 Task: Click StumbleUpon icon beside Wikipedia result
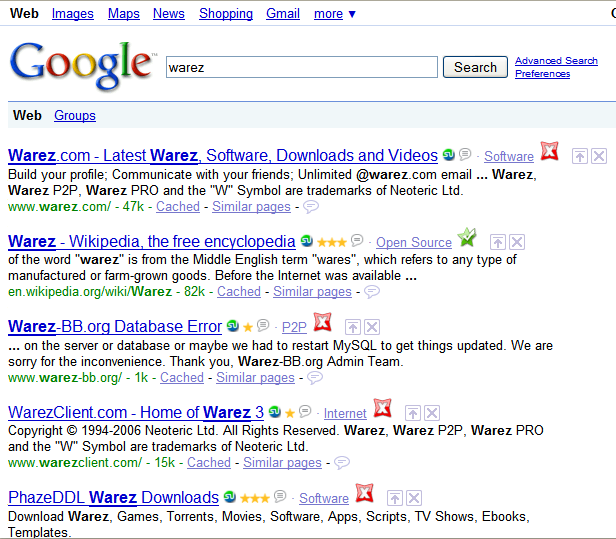tap(306, 240)
